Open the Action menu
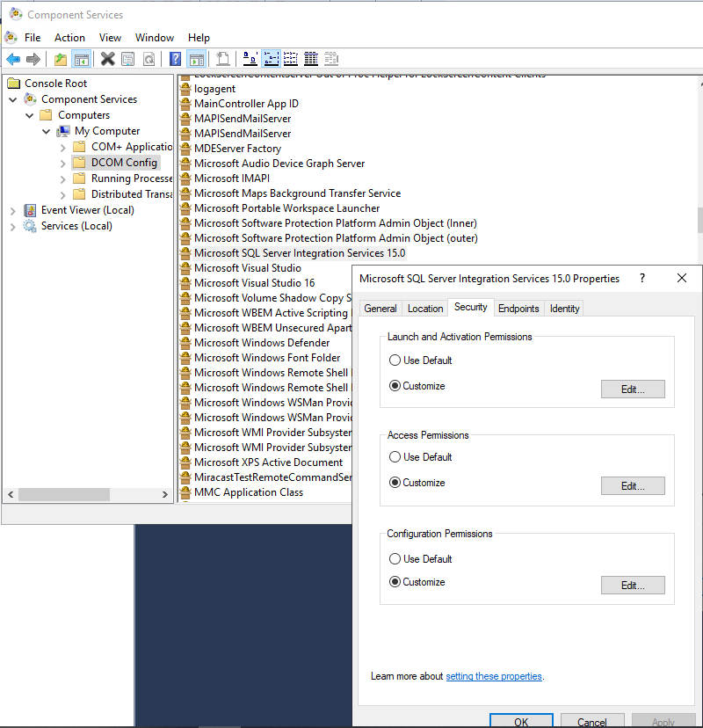The image size is (703, 728). 69,38
